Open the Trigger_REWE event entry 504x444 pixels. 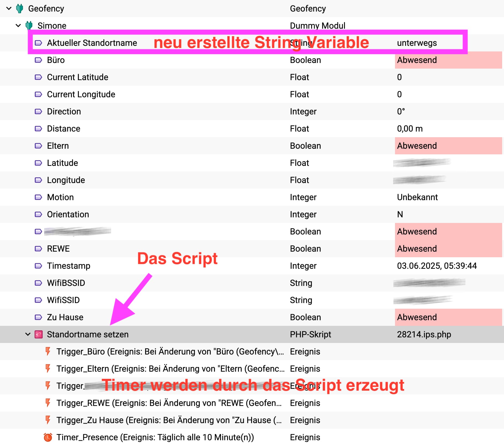pos(169,403)
